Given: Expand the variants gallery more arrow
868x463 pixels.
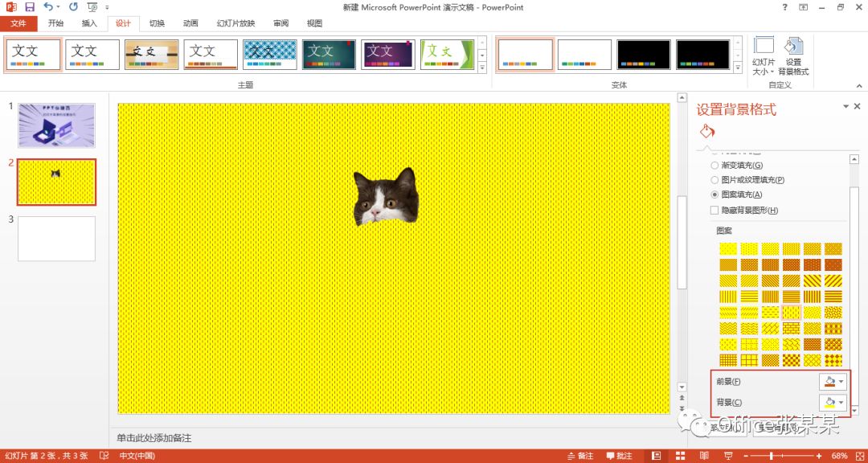Looking at the screenshot, I should click(737, 68).
